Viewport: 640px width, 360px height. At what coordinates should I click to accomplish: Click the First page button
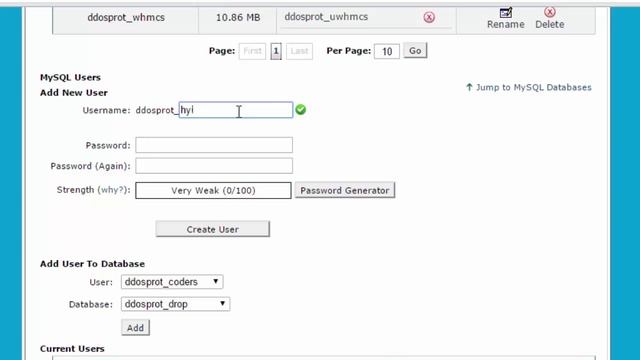[x=252, y=51]
